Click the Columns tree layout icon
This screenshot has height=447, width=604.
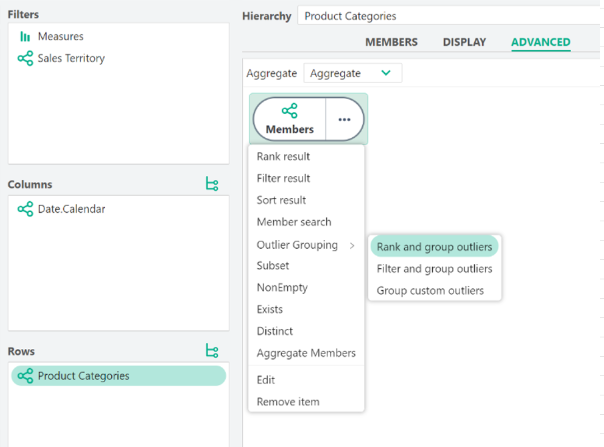(x=212, y=184)
